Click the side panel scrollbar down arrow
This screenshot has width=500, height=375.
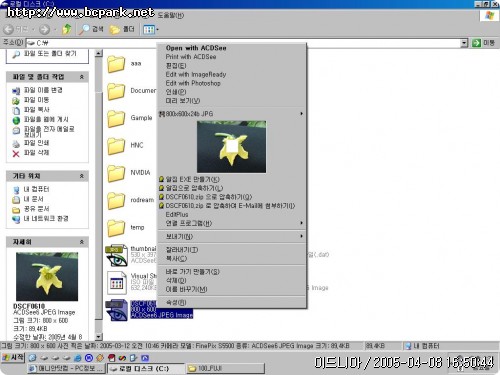[98, 337]
